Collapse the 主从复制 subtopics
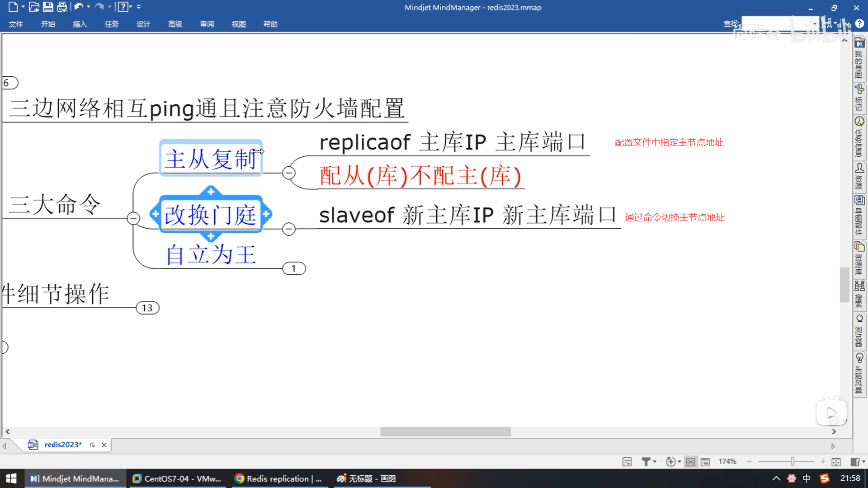Viewport: 868px width, 488px height. tap(288, 173)
